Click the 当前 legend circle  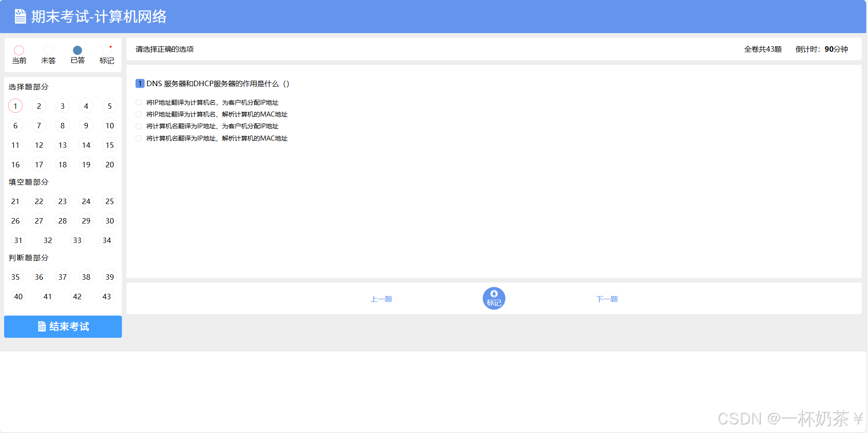click(19, 50)
